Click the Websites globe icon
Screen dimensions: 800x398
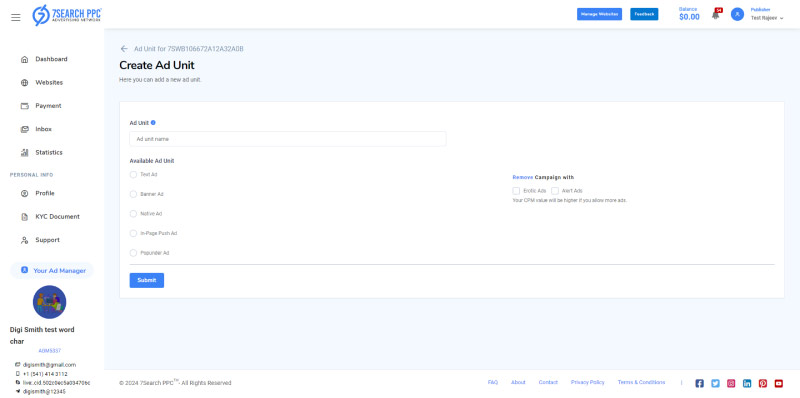(x=24, y=83)
